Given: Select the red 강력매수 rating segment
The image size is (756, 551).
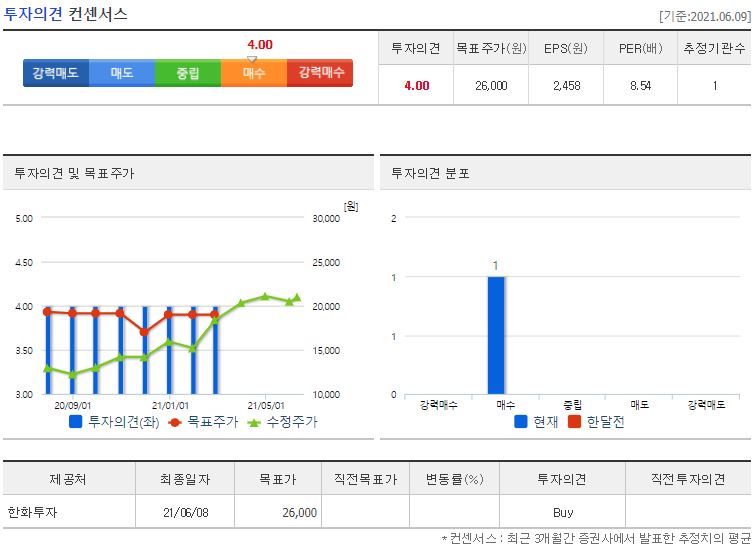Looking at the screenshot, I should (x=320, y=73).
